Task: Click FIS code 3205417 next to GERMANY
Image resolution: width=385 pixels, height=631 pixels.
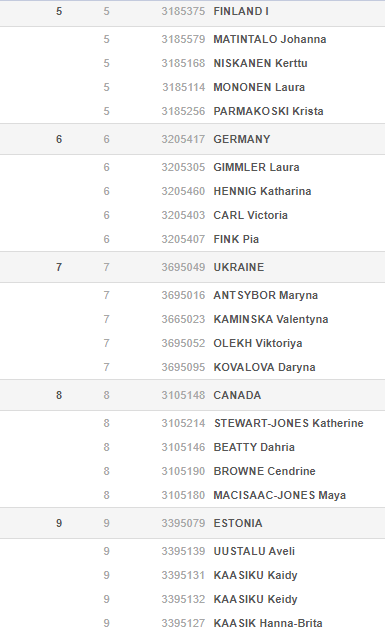Action: (183, 139)
